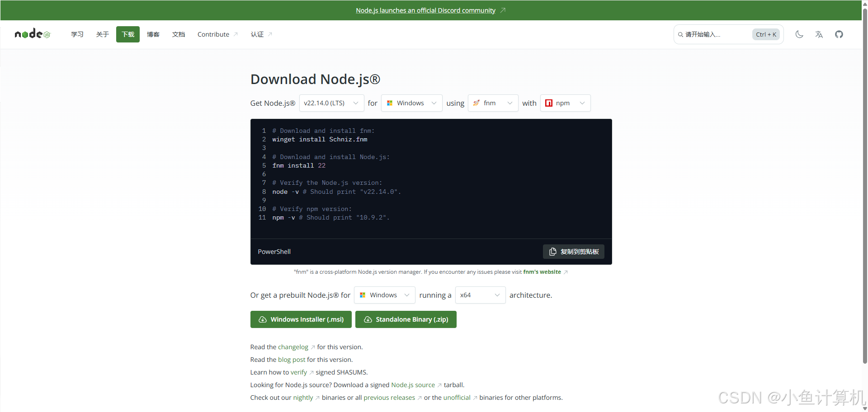Toggle dark mode moon icon

click(799, 34)
